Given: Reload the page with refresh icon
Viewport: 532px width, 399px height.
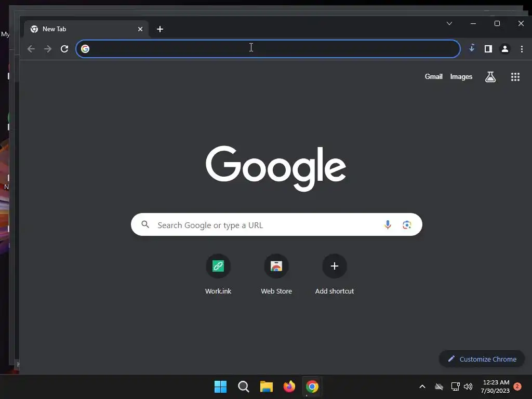Looking at the screenshot, I should pyautogui.click(x=64, y=49).
